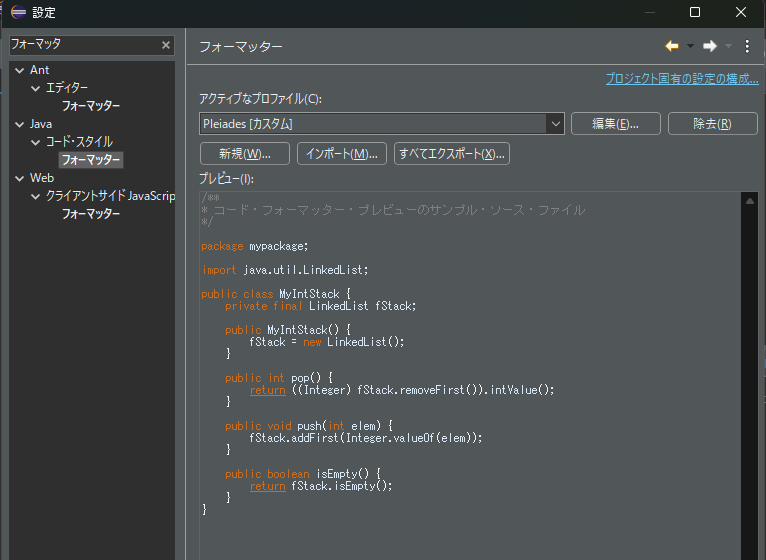Click the すべてエクスポート(X)... button

(452, 154)
